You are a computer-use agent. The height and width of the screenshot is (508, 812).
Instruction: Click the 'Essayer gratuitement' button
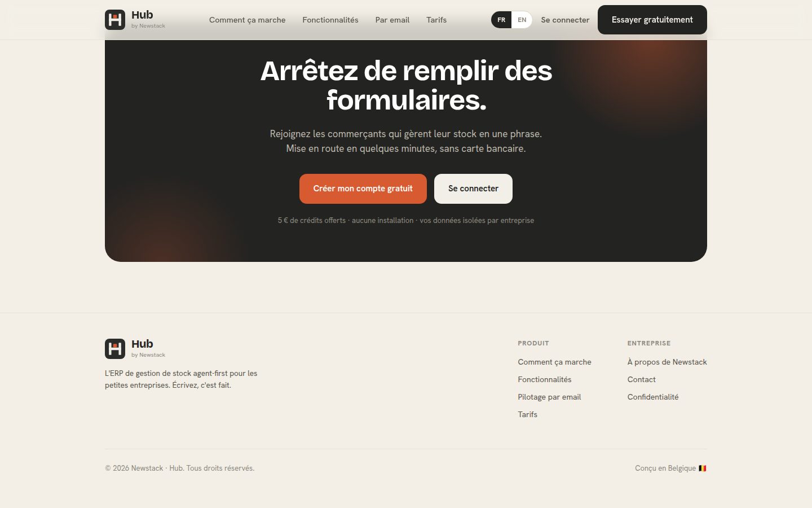coord(652,20)
